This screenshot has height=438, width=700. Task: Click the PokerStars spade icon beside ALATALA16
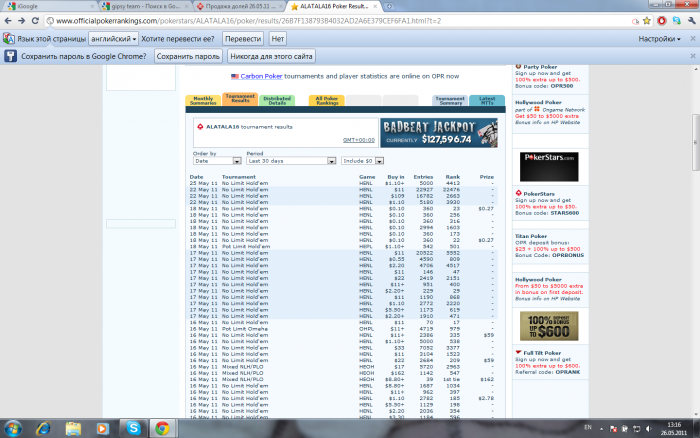click(x=200, y=127)
